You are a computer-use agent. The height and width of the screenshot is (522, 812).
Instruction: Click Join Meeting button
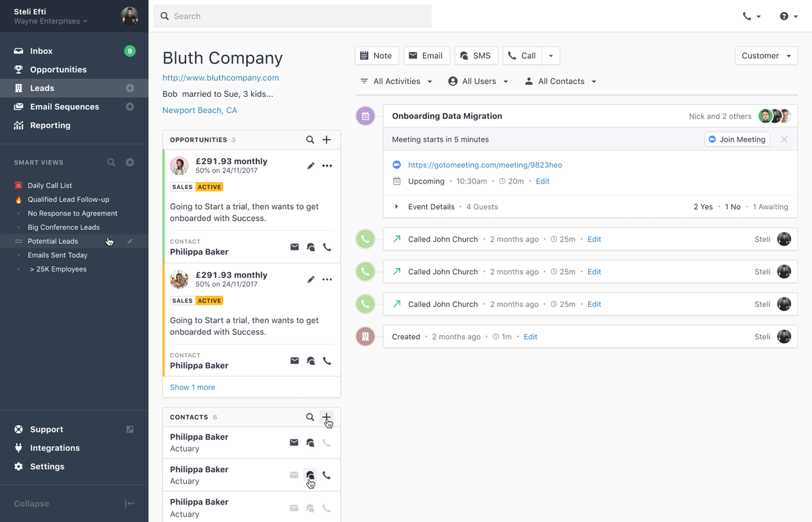(x=737, y=139)
